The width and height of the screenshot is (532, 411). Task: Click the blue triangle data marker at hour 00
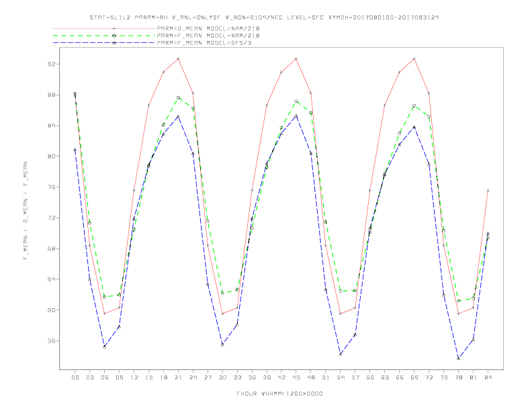click(75, 150)
